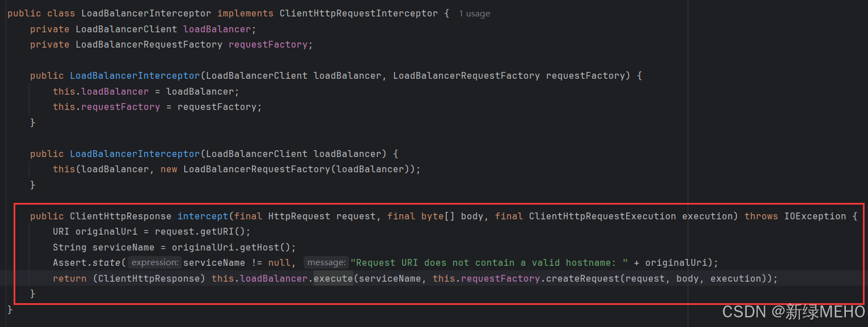Click 'new LoadBalancerRequestFactory(loadBalancer)' constructor call
This screenshot has height=327, width=868.
(288, 169)
